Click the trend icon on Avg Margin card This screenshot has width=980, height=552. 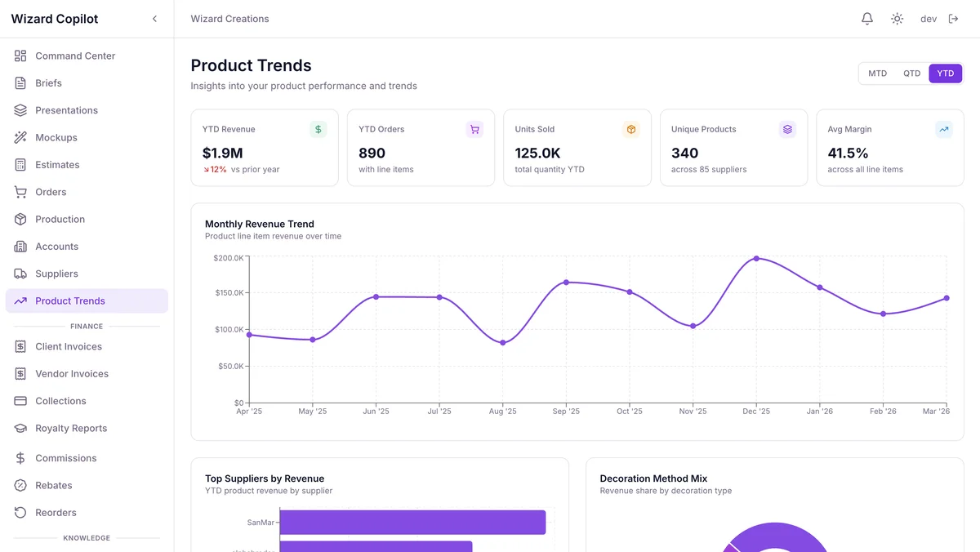944,129
